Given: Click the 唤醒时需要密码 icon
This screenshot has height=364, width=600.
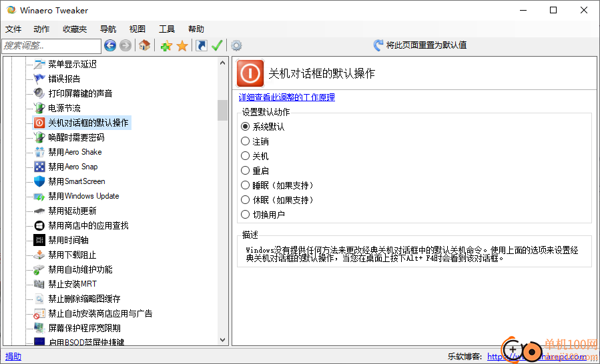Looking at the screenshot, I should [39, 137].
